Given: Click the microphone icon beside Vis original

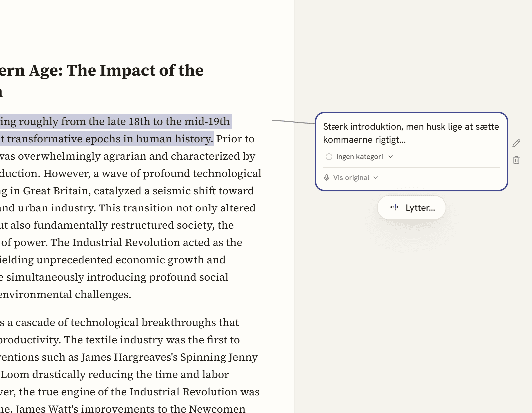Looking at the screenshot, I should pos(327,178).
